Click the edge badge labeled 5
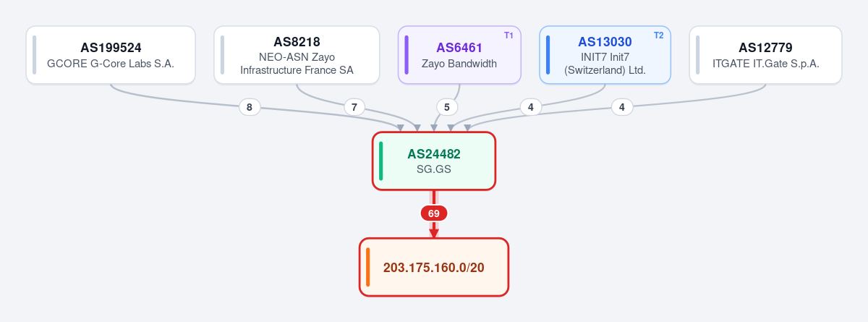 coord(447,107)
